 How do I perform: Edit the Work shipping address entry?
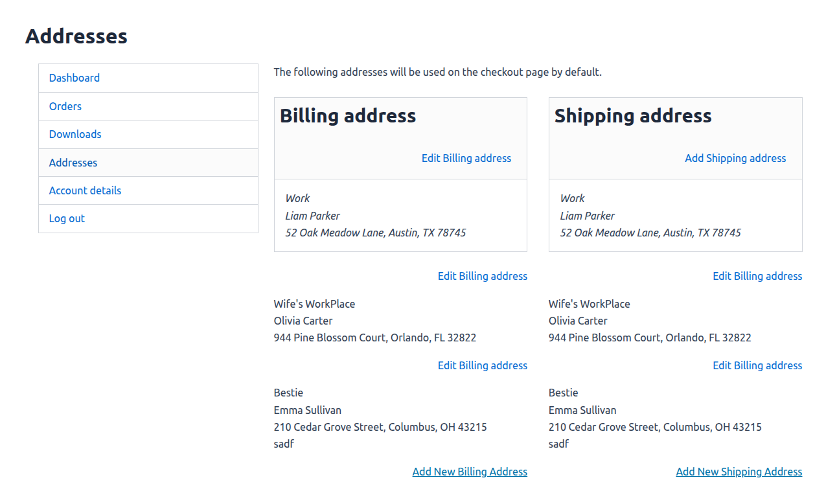click(757, 275)
